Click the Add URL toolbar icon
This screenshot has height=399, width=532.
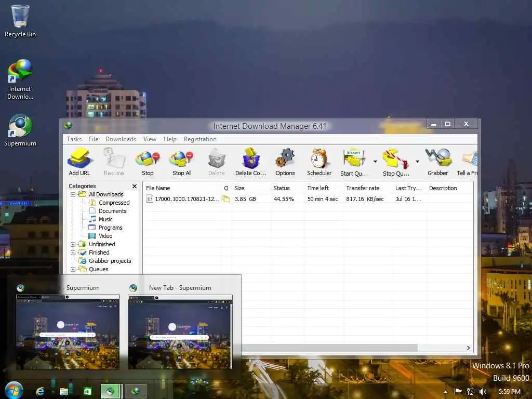(x=79, y=162)
